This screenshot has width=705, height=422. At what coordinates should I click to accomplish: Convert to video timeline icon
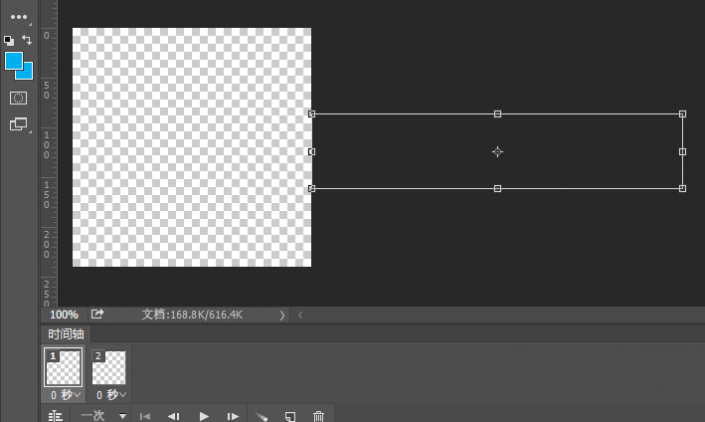point(55,416)
